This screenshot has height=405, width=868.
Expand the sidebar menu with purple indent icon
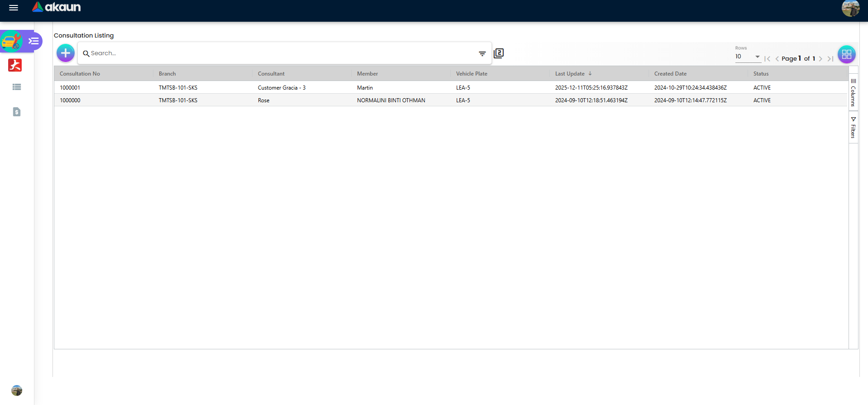[34, 41]
